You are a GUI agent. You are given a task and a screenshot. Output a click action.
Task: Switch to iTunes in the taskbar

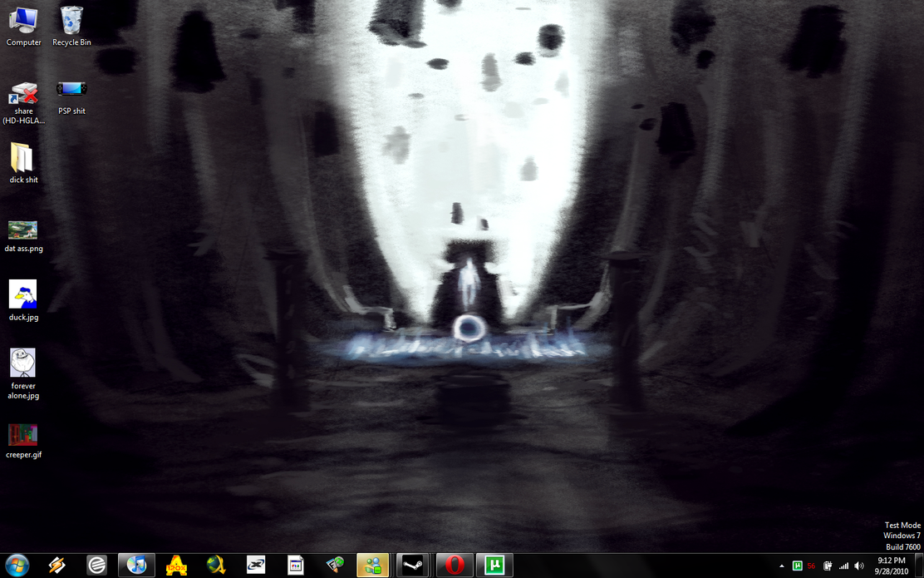click(x=137, y=566)
